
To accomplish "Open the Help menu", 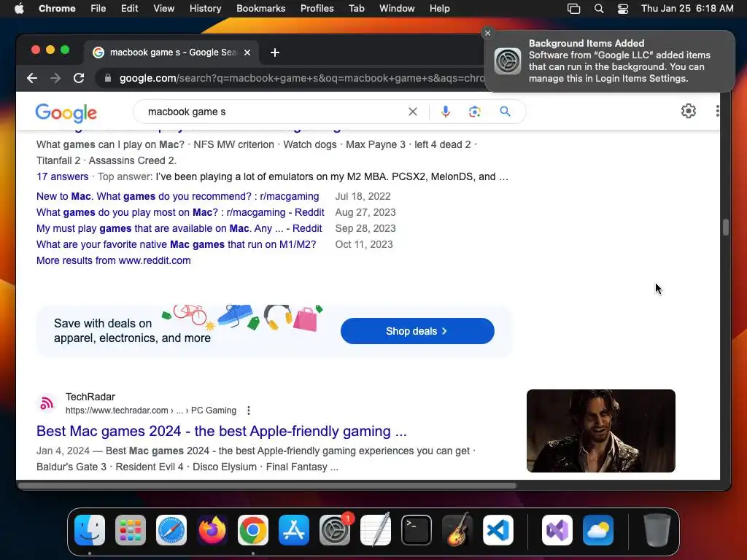I will (x=439, y=9).
